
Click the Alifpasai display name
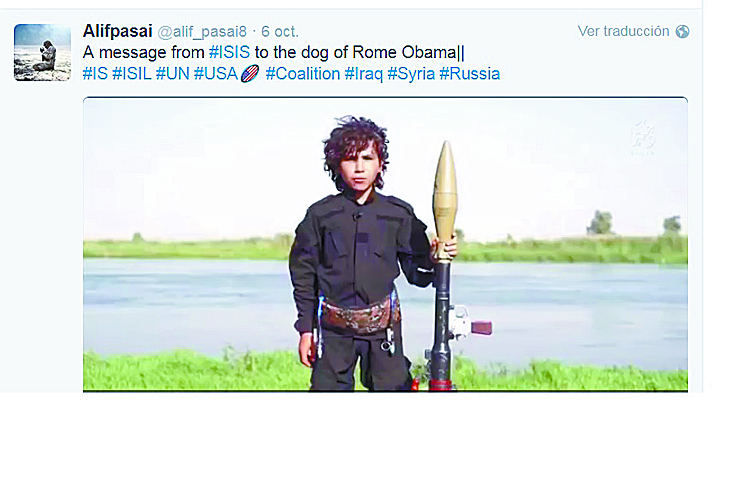pyautogui.click(x=117, y=31)
